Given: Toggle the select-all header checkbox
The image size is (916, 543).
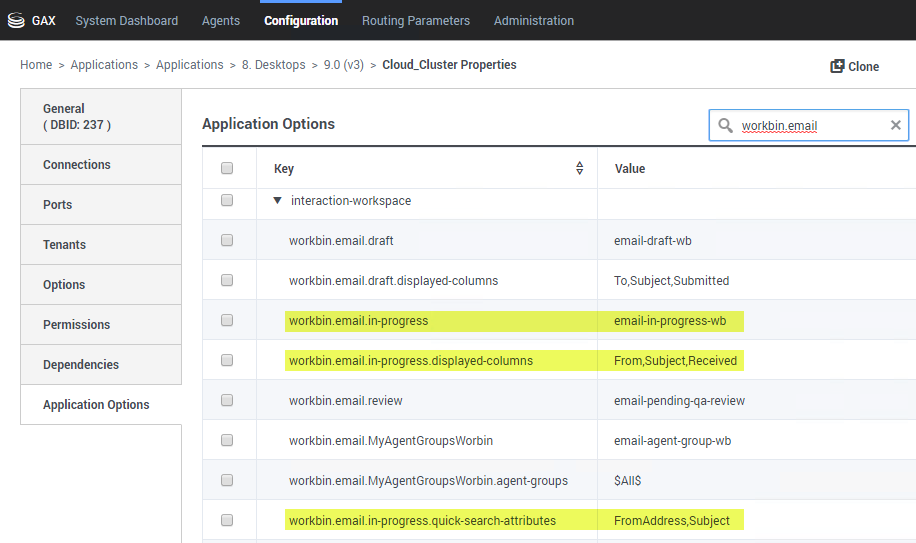Looking at the screenshot, I should tap(227, 168).
